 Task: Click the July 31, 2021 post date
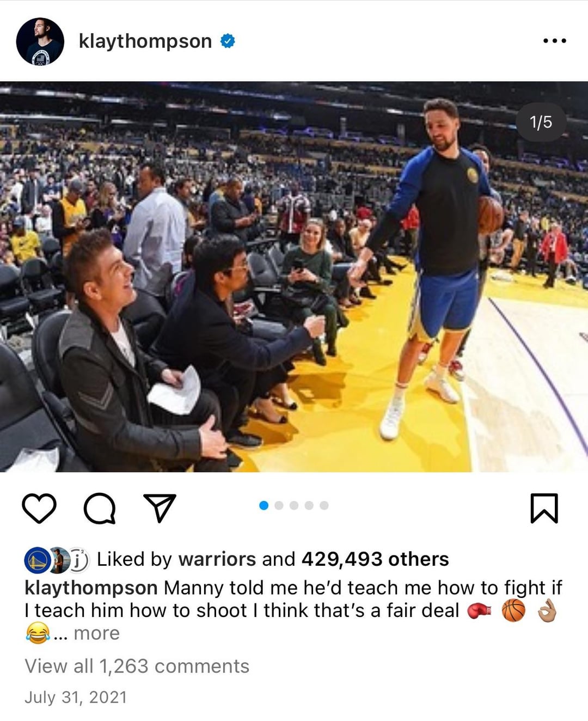(76, 698)
